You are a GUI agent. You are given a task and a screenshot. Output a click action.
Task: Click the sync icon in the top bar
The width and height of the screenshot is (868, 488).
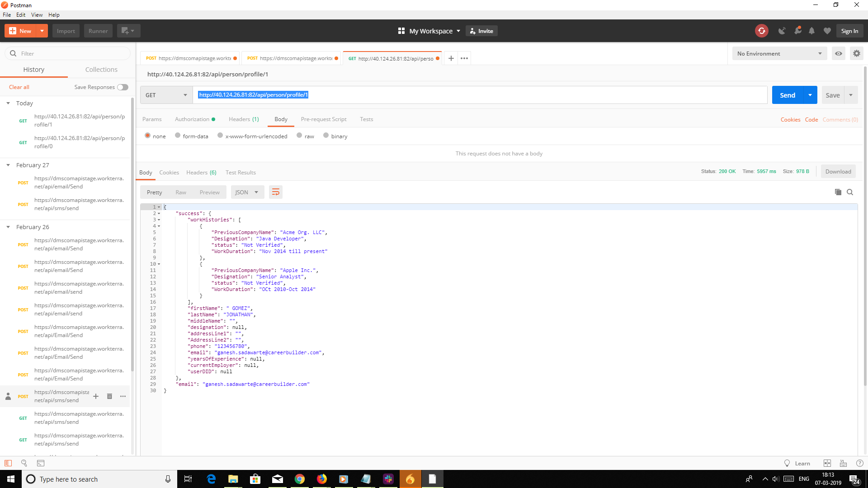click(x=762, y=30)
